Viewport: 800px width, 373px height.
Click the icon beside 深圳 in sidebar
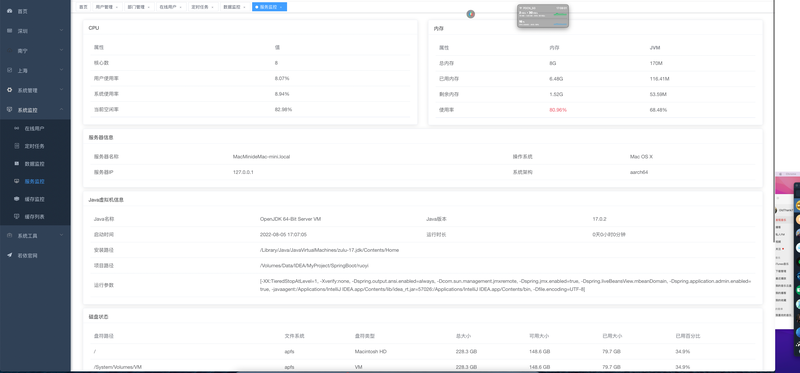[10, 31]
